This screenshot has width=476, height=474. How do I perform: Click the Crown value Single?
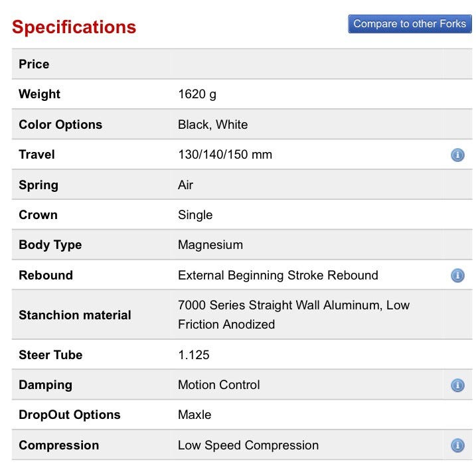pos(195,214)
